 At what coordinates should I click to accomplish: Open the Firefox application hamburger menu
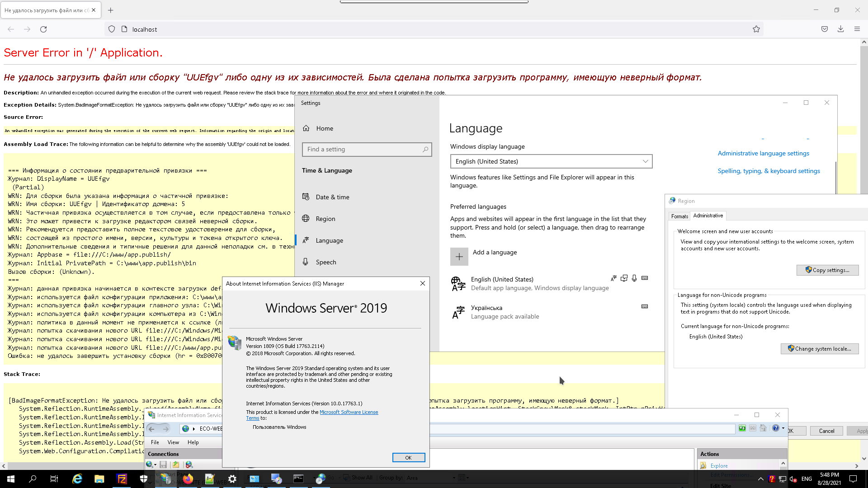(x=857, y=29)
